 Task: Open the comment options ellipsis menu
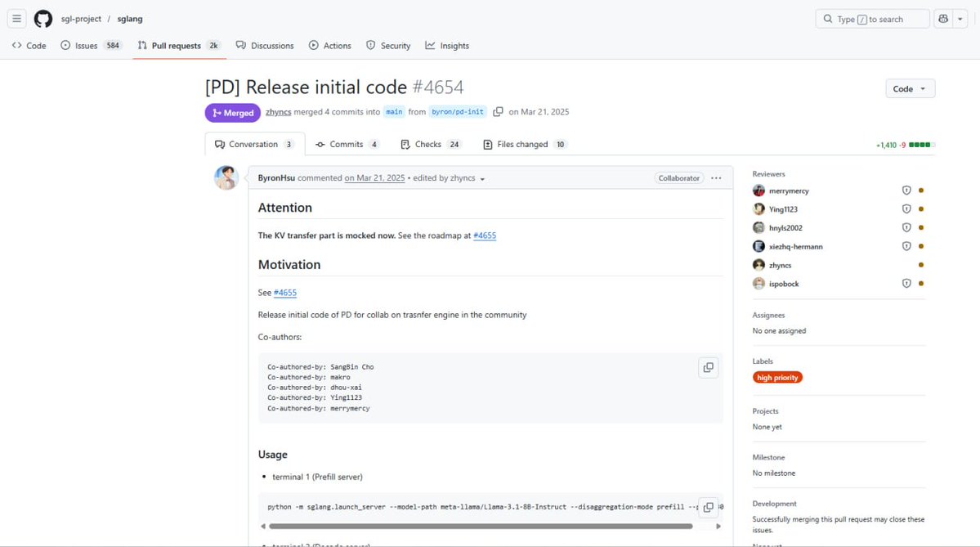coord(716,178)
